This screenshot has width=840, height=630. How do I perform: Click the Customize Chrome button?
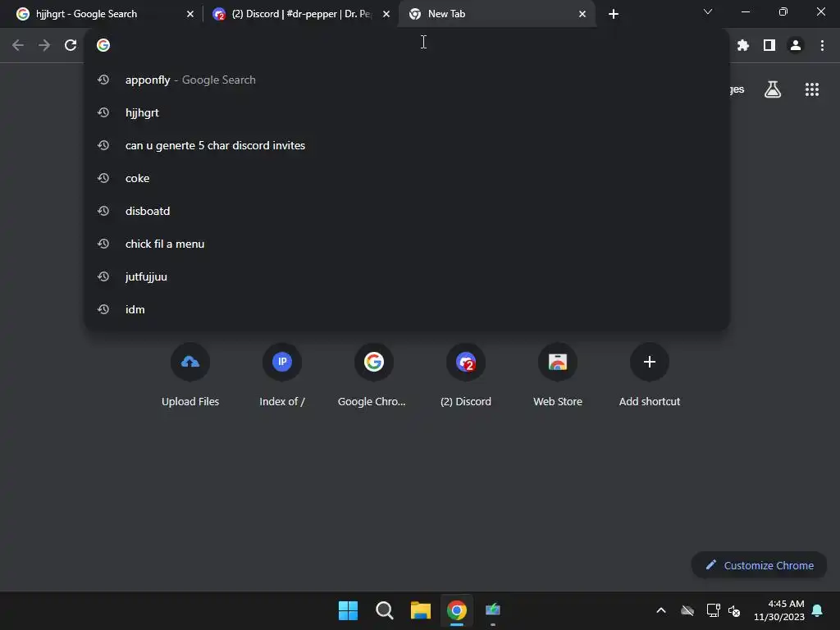(x=759, y=565)
